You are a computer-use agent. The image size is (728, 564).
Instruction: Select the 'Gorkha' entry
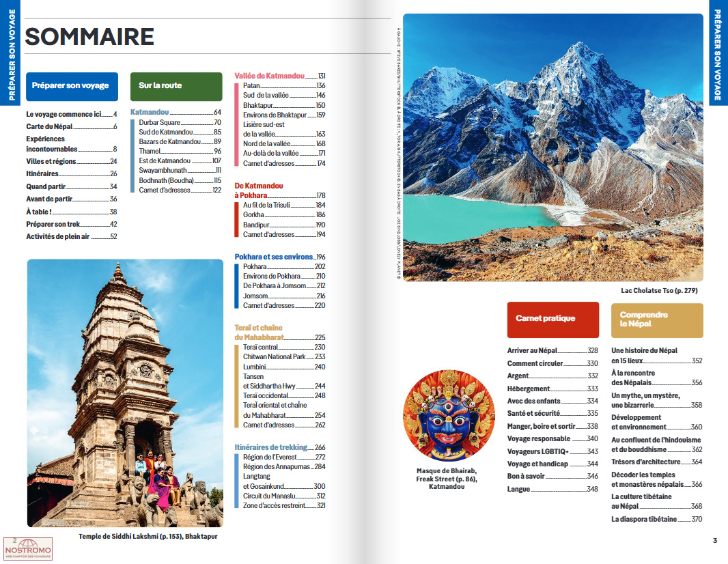(284, 215)
